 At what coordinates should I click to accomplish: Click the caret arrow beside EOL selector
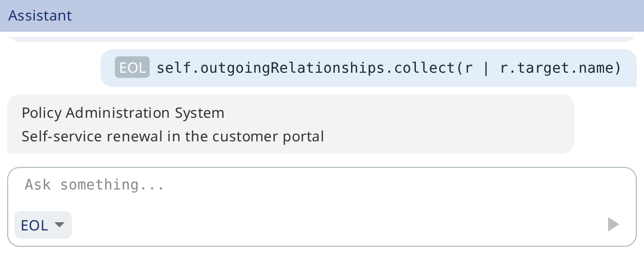click(59, 225)
